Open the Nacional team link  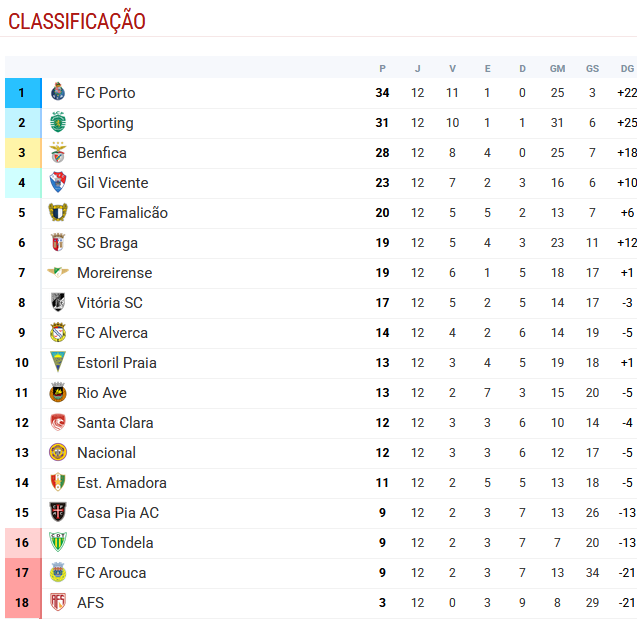[105, 453]
